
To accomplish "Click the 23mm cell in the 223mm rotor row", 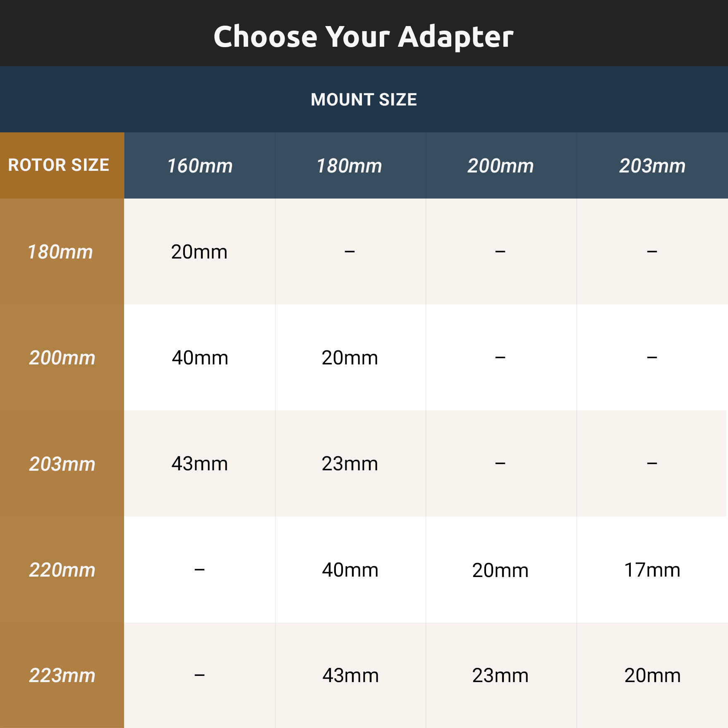I will 500,675.
